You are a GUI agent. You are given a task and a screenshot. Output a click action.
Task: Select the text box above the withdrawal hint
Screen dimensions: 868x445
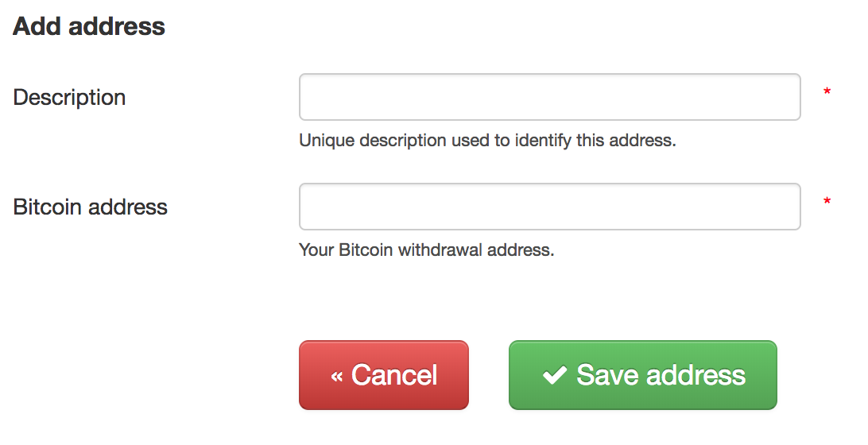pos(549,207)
